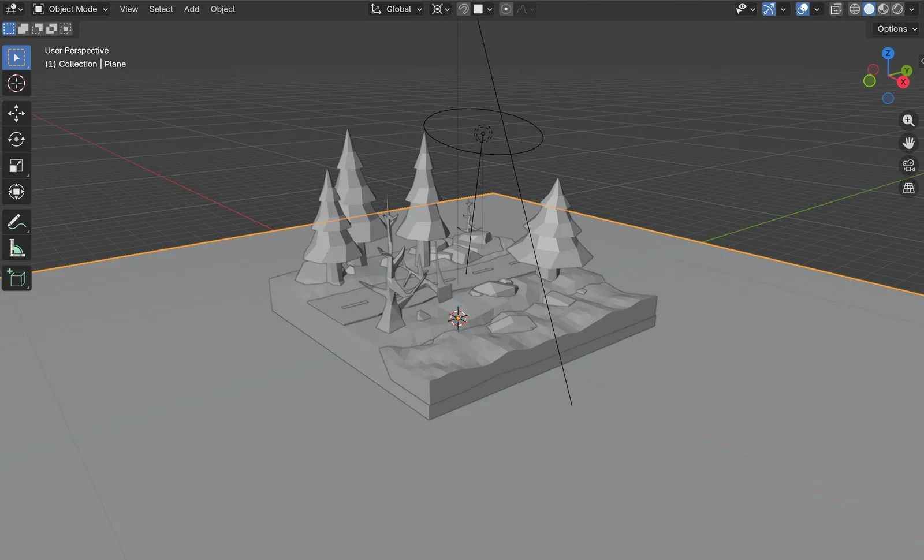Choose Subtract selection mode icon
924x560 pixels.
(x=38, y=29)
